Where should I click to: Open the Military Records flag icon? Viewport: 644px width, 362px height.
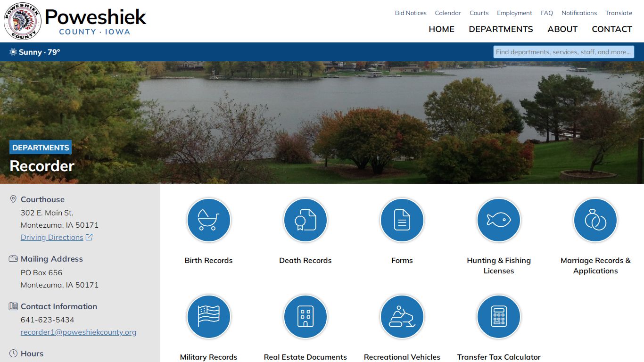[x=208, y=317]
